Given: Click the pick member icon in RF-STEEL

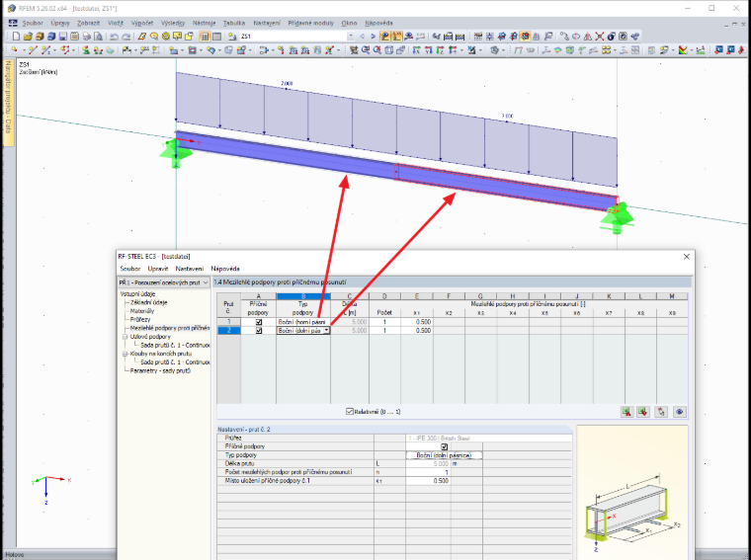Looking at the screenshot, I should pyautogui.click(x=661, y=412).
